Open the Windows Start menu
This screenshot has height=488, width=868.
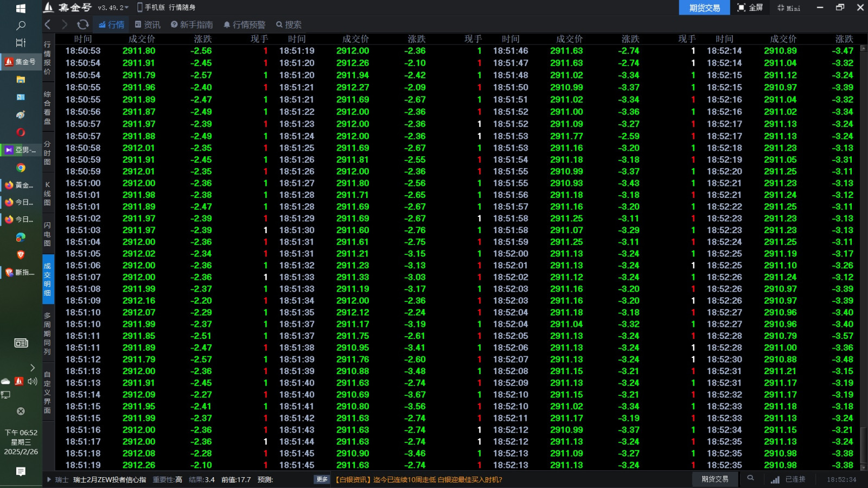(x=21, y=8)
